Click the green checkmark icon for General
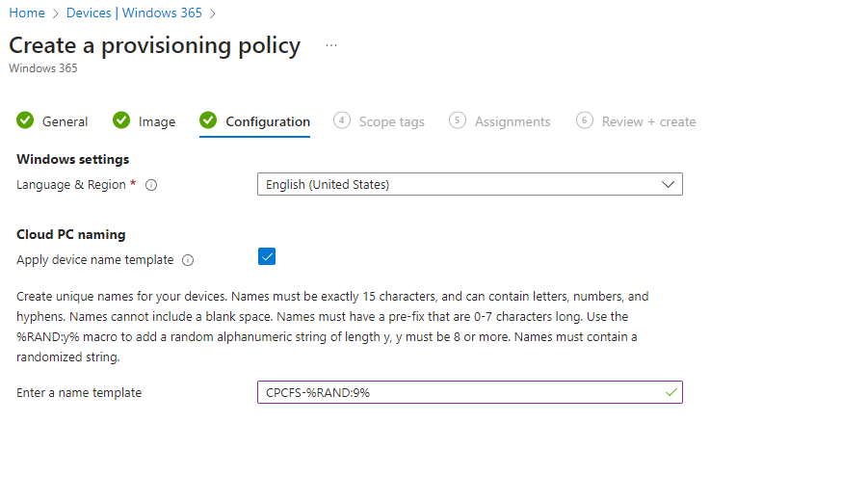 coord(25,120)
